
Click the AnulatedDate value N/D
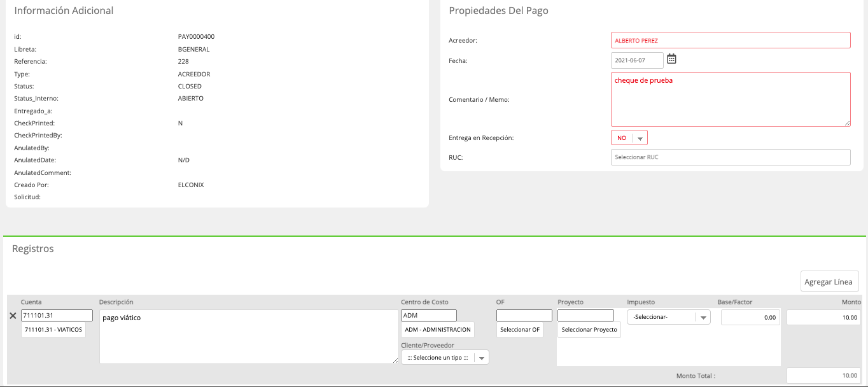point(184,160)
